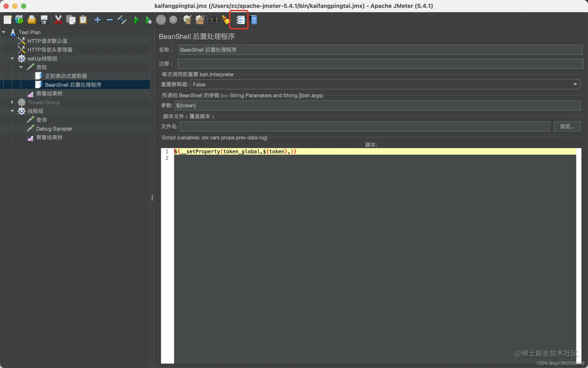The image size is (588, 368).
Task: Click the New test plan icon
Action: [7, 19]
